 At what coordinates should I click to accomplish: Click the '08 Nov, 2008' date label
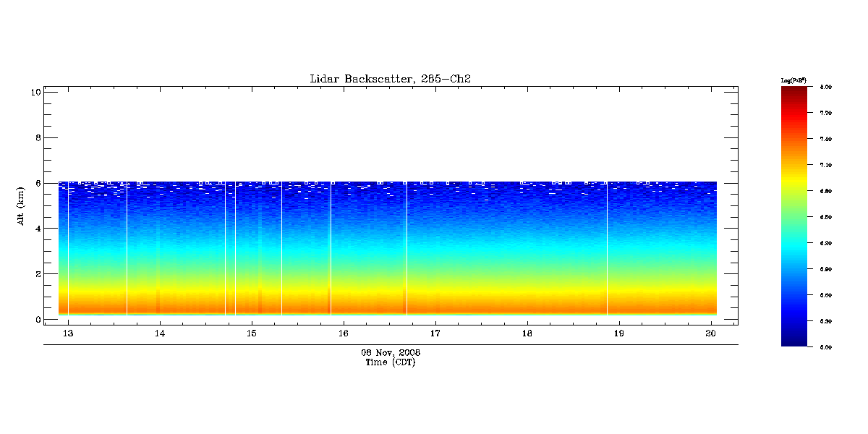[391, 352]
